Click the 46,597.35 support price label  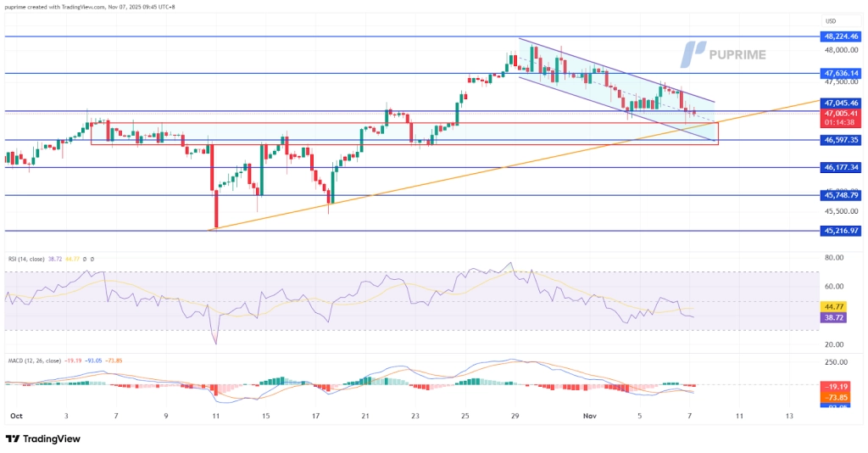tap(841, 140)
